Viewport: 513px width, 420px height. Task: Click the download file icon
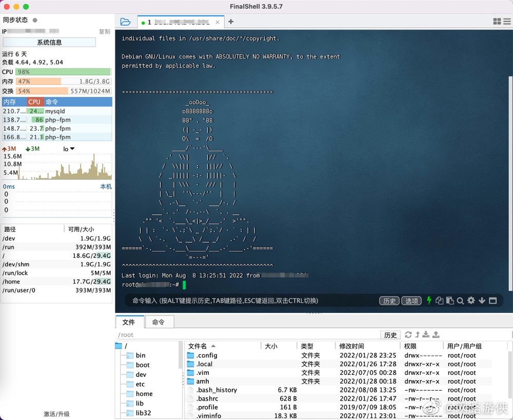tap(426, 334)
